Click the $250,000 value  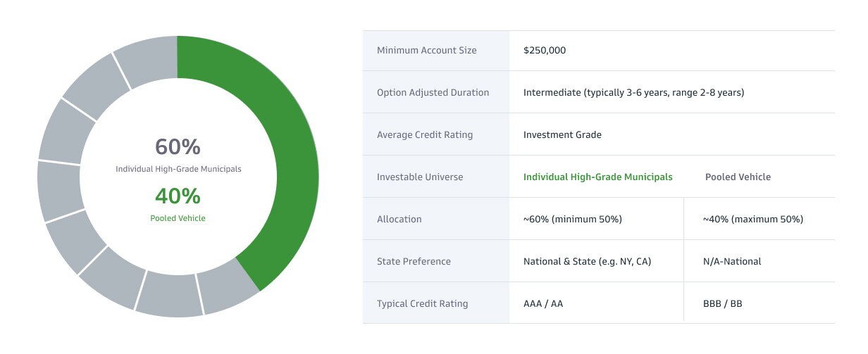tap(545, 51)
